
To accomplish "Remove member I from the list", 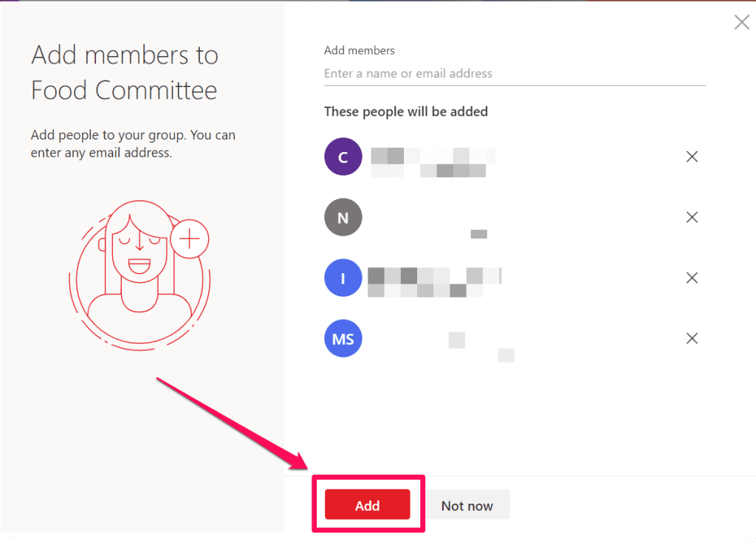I will [692, 278].
